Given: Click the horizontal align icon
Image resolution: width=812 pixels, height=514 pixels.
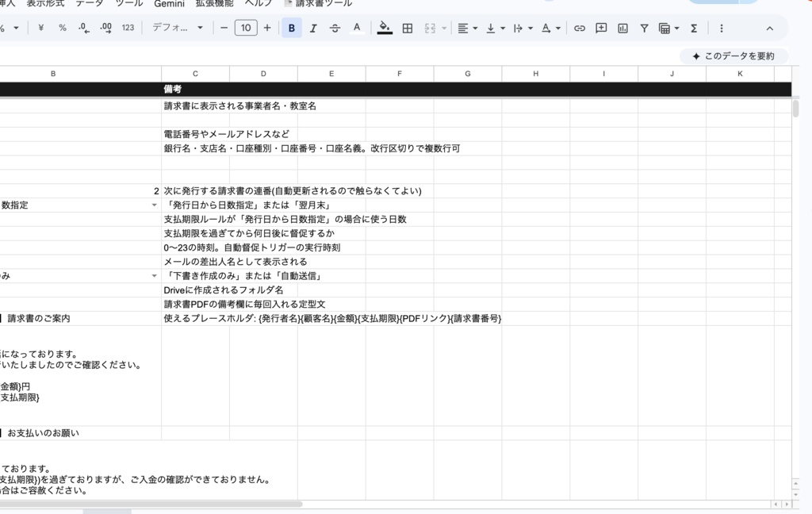Looking at the screenshot, I should click(x=463, y=28).
